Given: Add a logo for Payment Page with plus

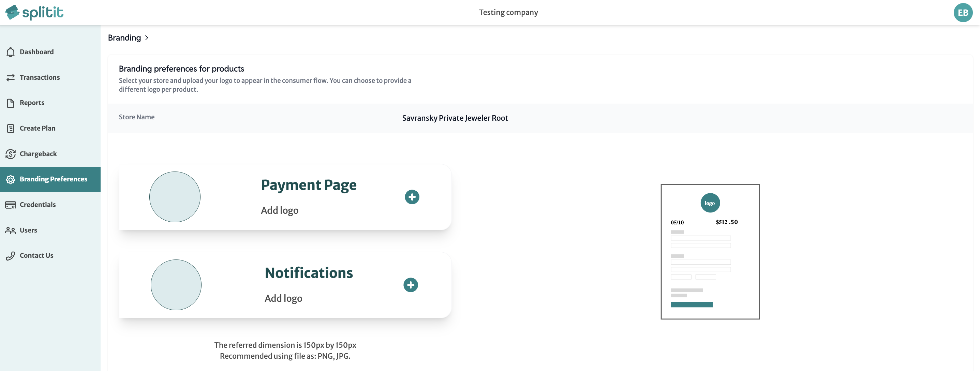Looking at the screenshot, I should click(x=412, y=197).
